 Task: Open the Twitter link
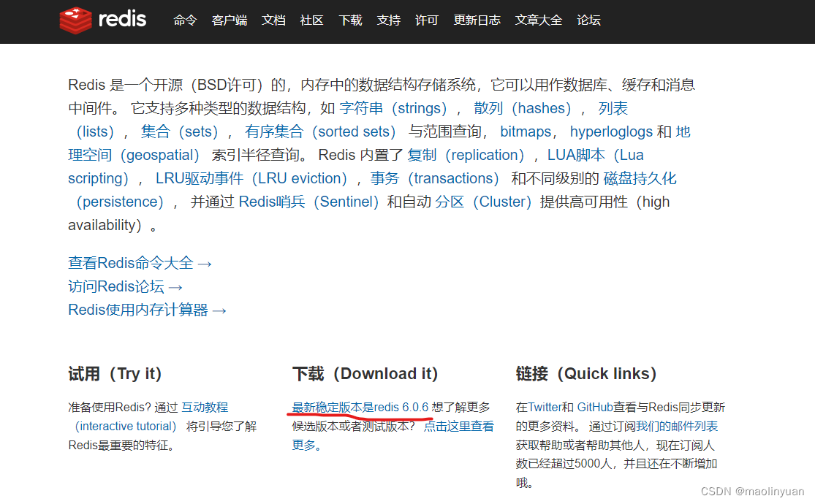tap(545, 407)
